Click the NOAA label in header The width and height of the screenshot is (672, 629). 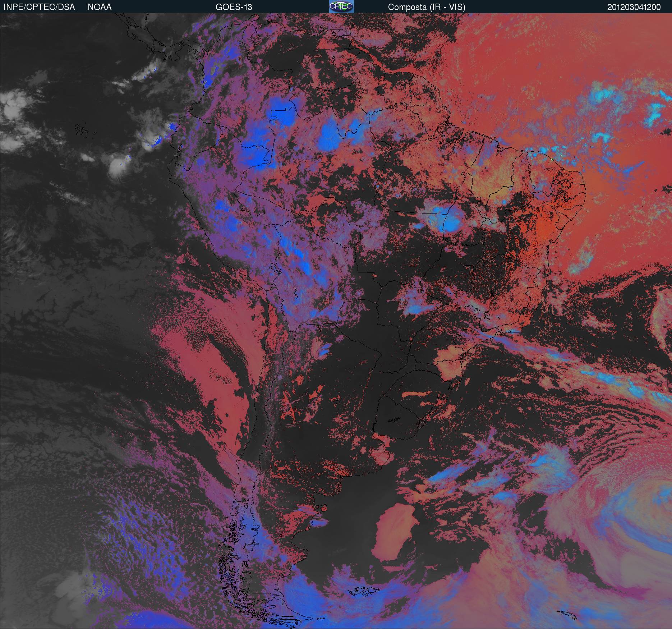coord(100,7)
